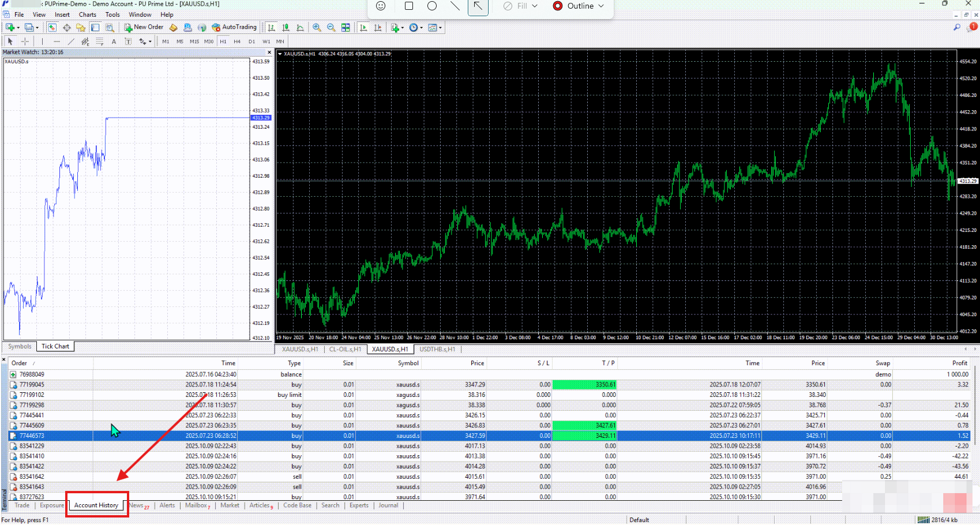
Task: Draw a horizontal line on chart
Action: (x=57, y=42)
